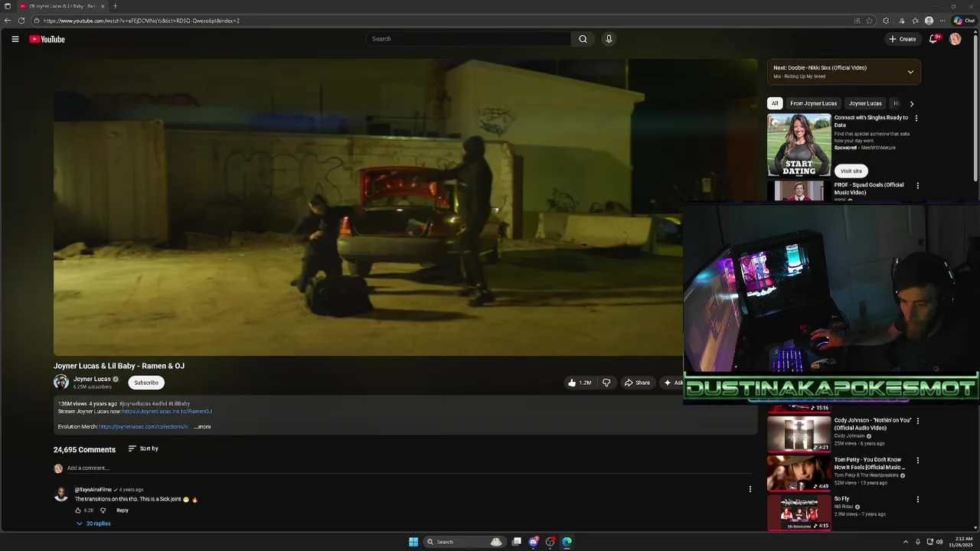Image resolution: width=980 pixels, height=551 pixels.
Task: Click the Ask button beside Share
Action: coord(673,383)
